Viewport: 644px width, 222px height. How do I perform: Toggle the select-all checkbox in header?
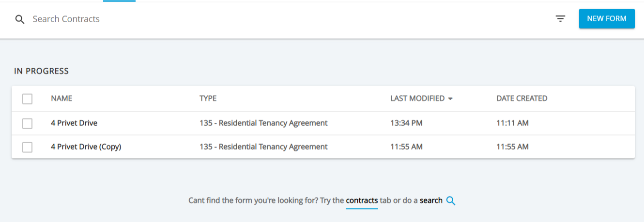coord(28,99)
